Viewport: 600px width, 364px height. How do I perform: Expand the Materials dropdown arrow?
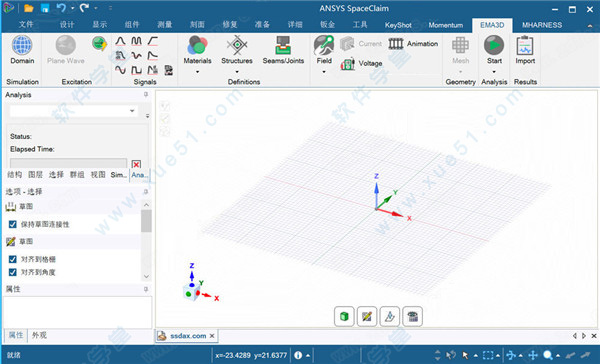pos(197,72)
